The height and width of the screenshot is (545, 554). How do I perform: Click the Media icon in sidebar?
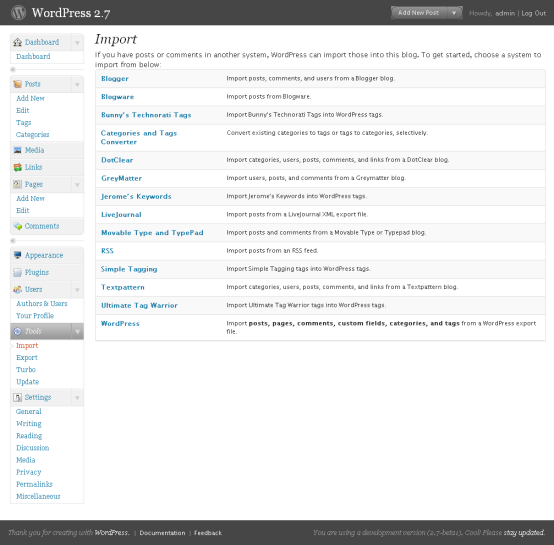[17, 150]
